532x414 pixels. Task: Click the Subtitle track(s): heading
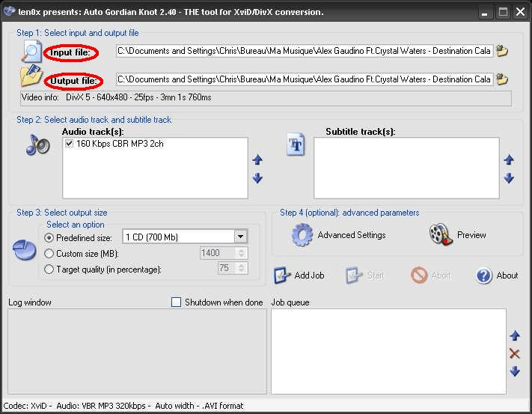(x=361, y=132)
